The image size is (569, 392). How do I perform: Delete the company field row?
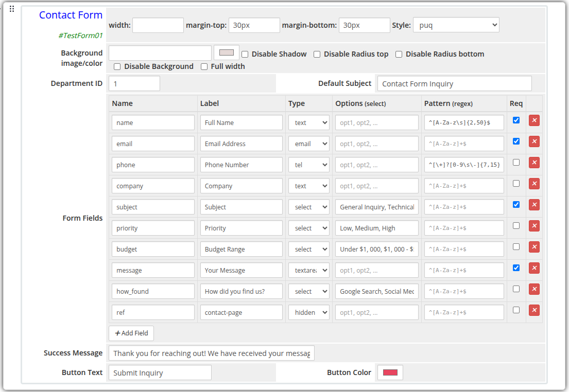point(534,184)
